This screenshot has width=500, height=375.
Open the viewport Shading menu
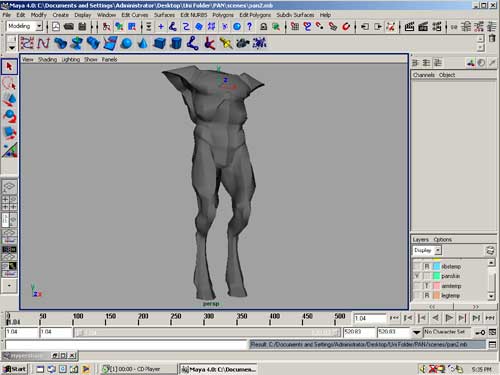click(x=47, y=59)
